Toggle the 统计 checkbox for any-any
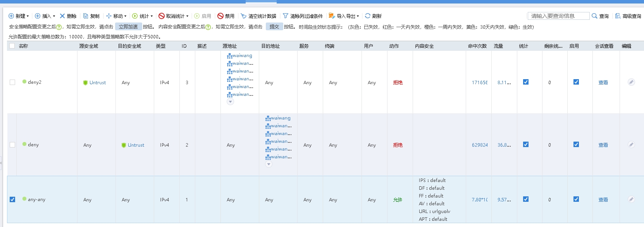Screen dimensions: 644x227 click(x=526, y=199)
